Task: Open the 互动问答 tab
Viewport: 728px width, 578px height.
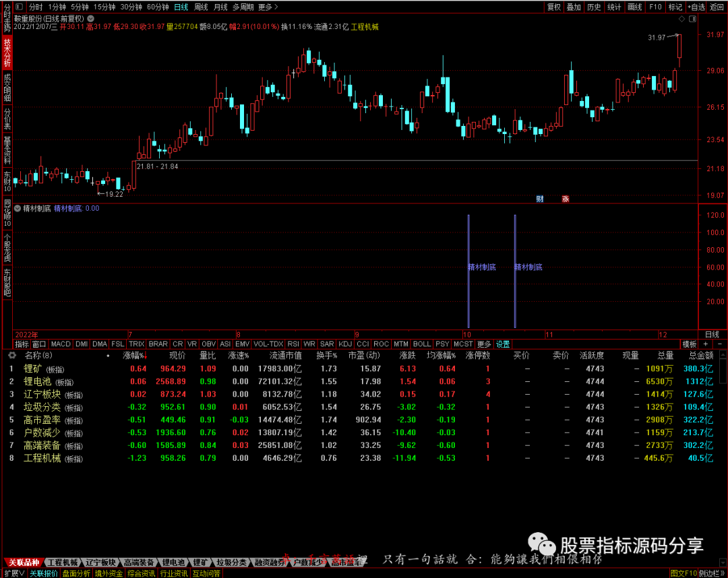Action: click(x=206, y=573)
